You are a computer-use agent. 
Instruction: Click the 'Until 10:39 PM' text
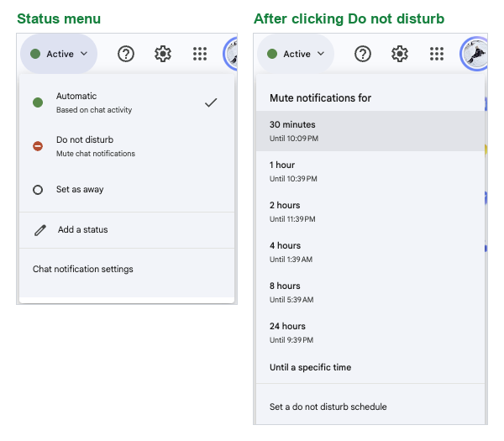[x=293, y=179]
